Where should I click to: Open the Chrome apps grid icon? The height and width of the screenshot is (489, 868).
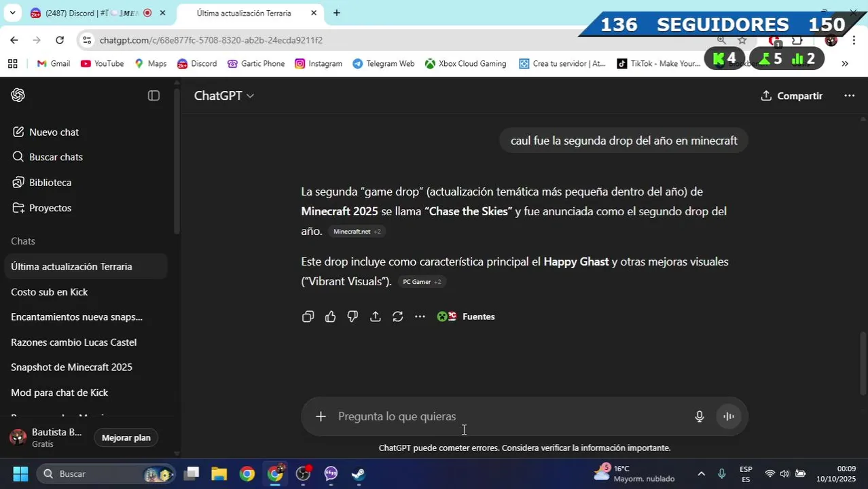(12, 64)
